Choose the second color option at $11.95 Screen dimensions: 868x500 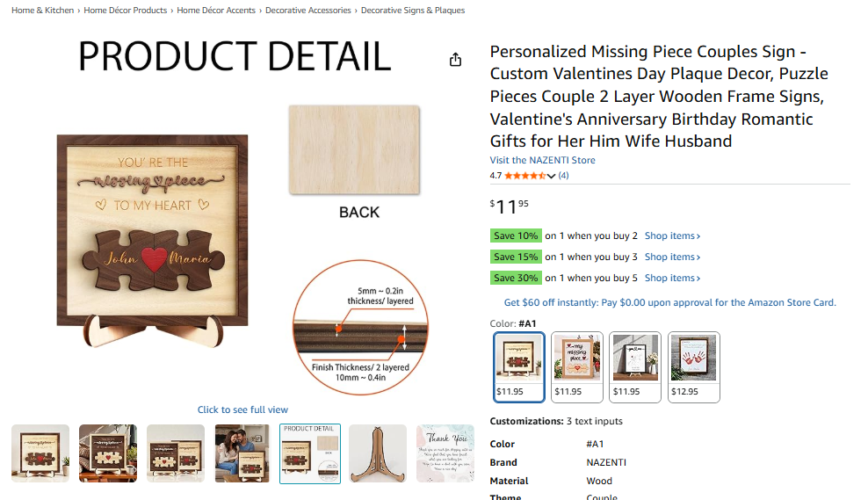pyautogui.click(x=577, y=366)
